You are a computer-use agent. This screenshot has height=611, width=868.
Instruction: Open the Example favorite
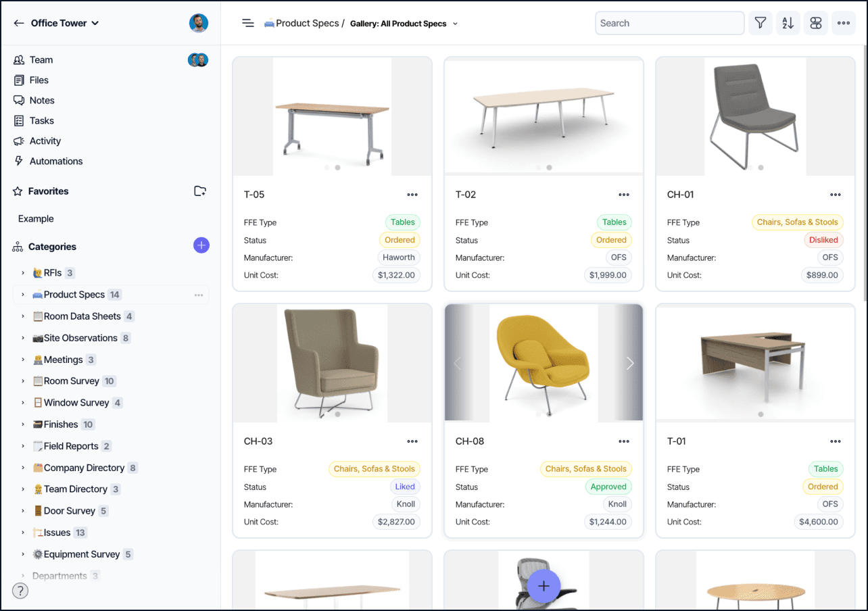[x=36, y=219]
